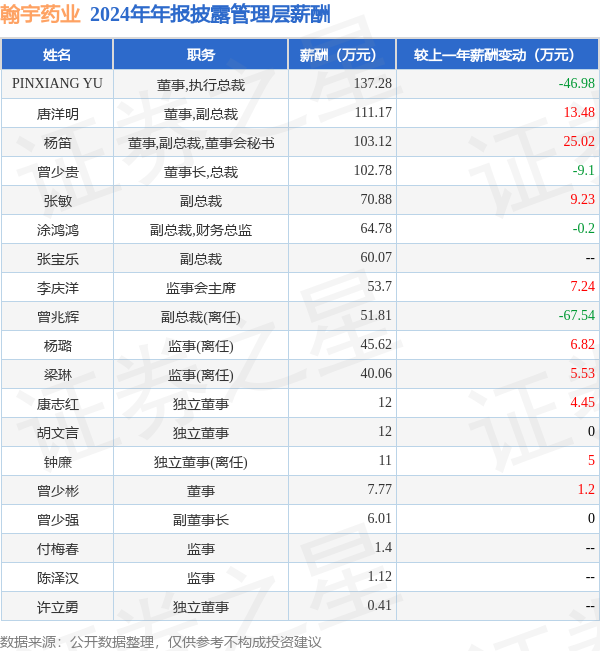Click the salary value 70.88
Image resolution: width=600 pixels, height=651 pixels.
pyautogui.click(x=376, y=199)
